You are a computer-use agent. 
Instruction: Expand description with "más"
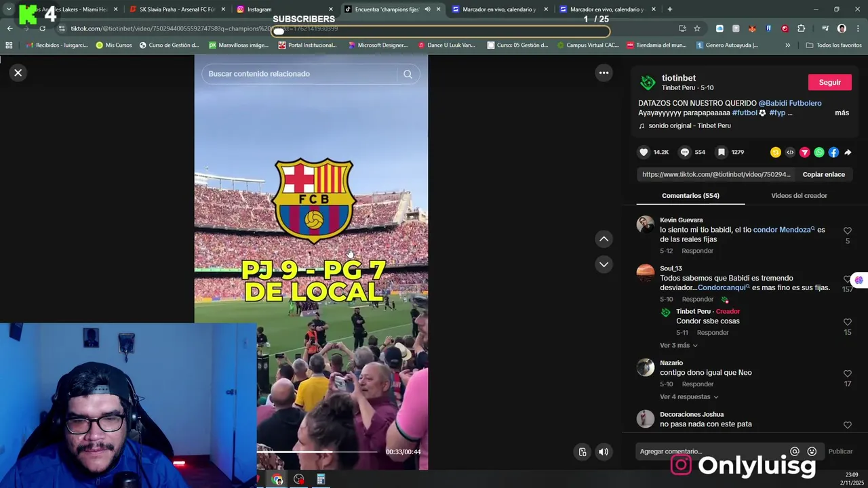point(842,113)
